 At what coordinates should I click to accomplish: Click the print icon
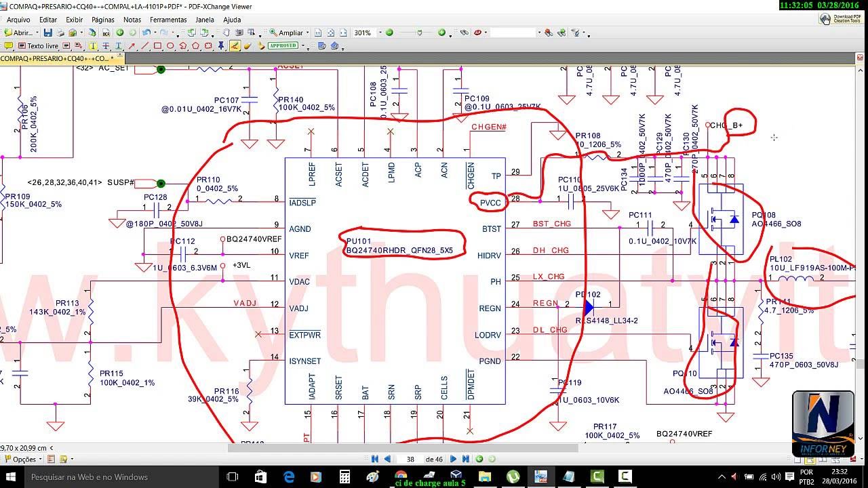pyautogui.click(x=60, y=33)
